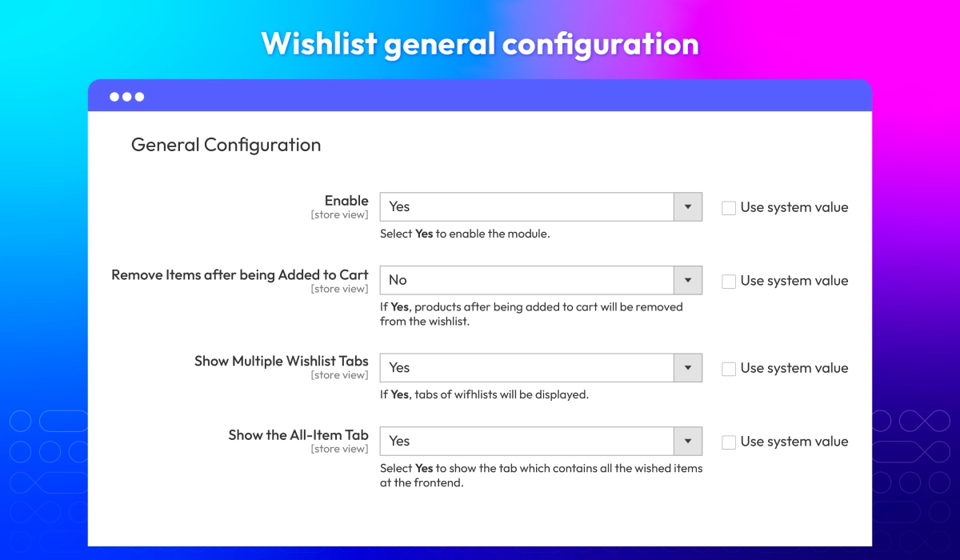The height and width of the screenshot is (560, 960).
Task: Open the Remove Items select box showing No
Action: [526, 281]
